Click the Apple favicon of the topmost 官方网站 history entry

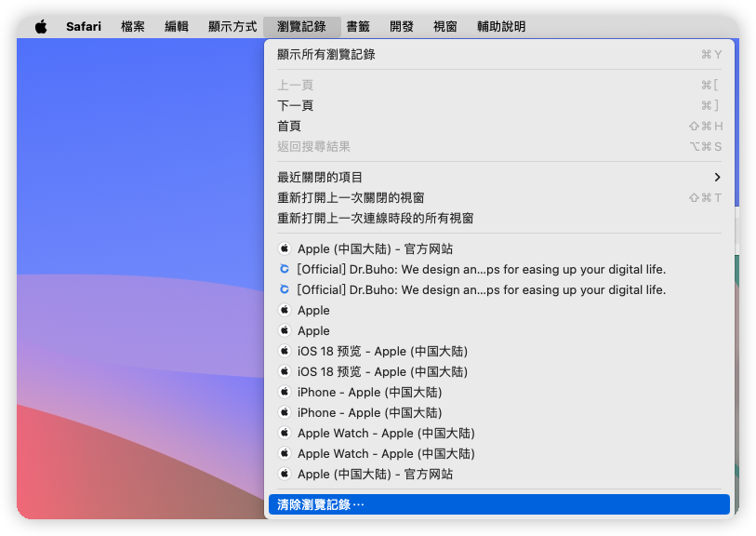(285, 249)
